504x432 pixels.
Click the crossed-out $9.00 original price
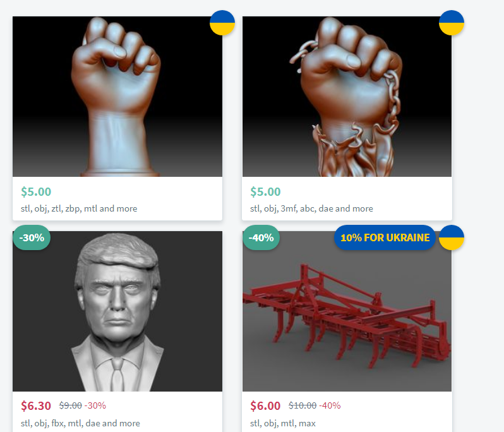[x=70, y=405]
